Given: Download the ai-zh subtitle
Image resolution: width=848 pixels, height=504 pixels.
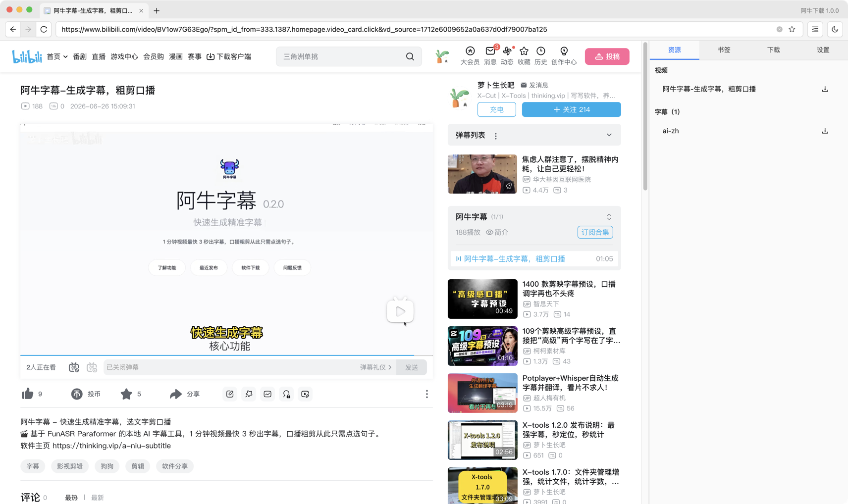Looking at the screenshot, I should click(x=825, y=131).
